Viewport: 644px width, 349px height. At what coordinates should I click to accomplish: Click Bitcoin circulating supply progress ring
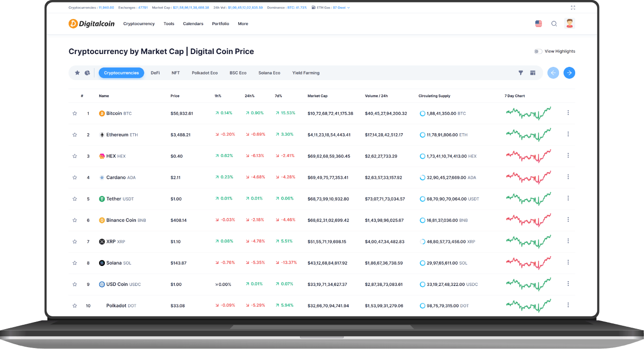pyautogui.click(x=422, y=113)
